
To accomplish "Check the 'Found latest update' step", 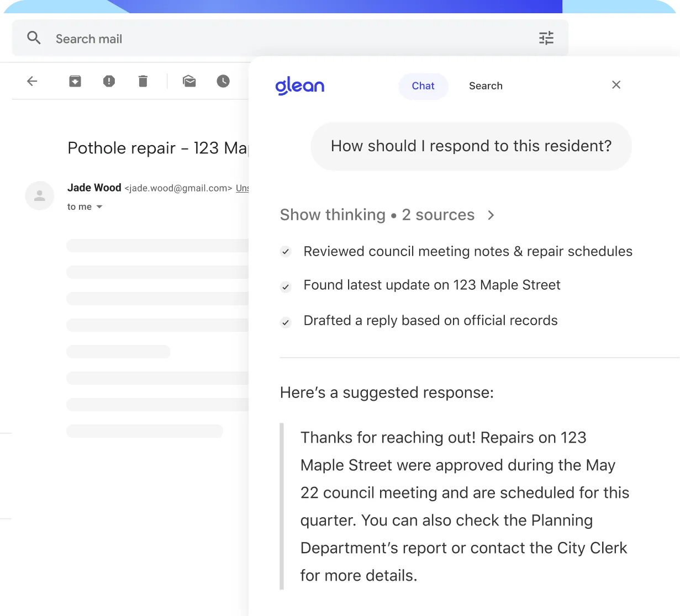I will click(x=286, y=286).
